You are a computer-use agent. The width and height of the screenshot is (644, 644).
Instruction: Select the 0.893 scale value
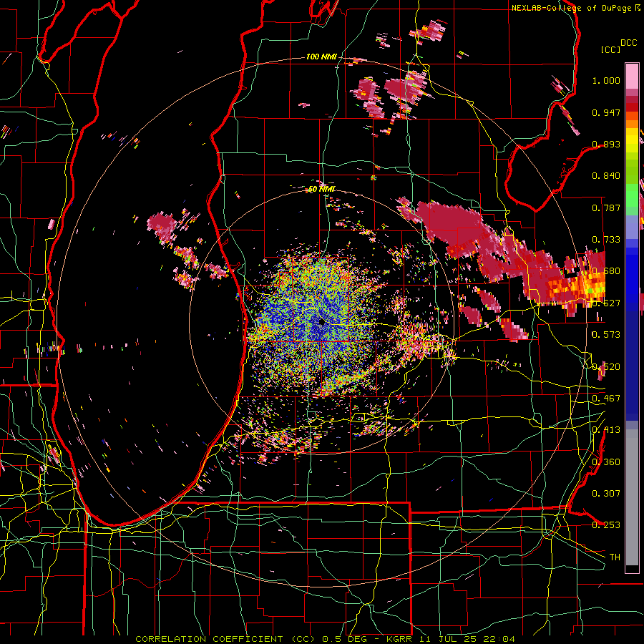pyautogui.click(x=606, y=144)
